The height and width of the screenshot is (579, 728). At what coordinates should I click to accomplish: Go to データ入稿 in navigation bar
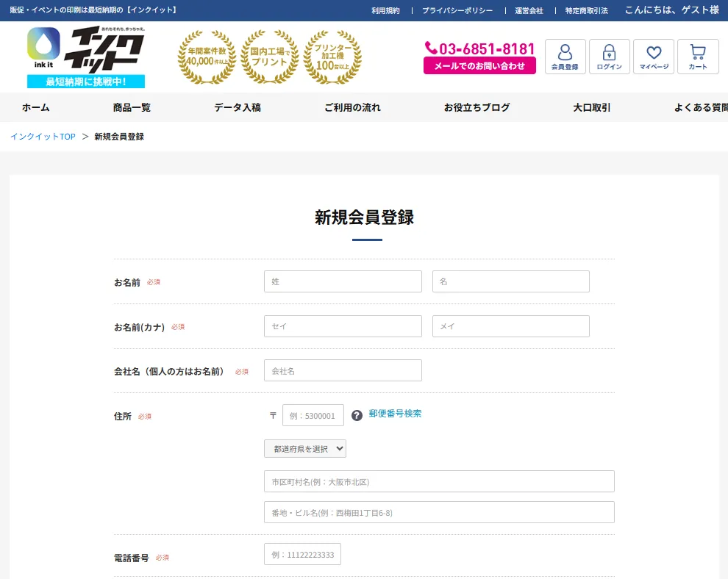coord(237,107)
